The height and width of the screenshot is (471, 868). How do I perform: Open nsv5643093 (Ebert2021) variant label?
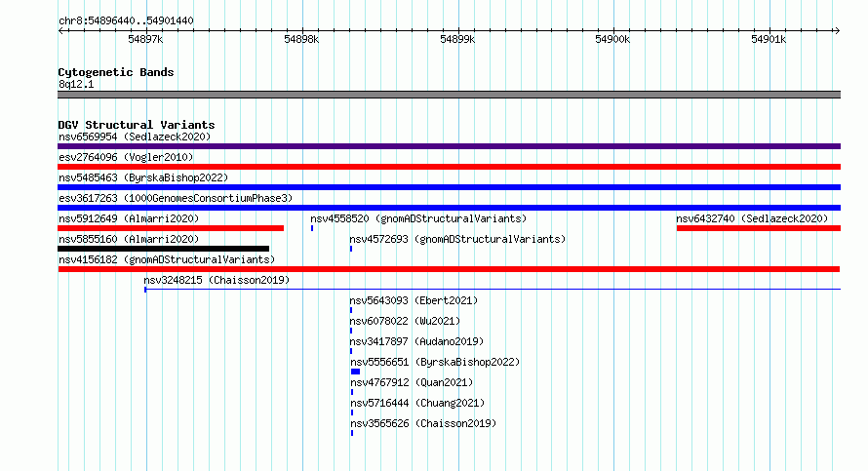(x=414, y=300)
